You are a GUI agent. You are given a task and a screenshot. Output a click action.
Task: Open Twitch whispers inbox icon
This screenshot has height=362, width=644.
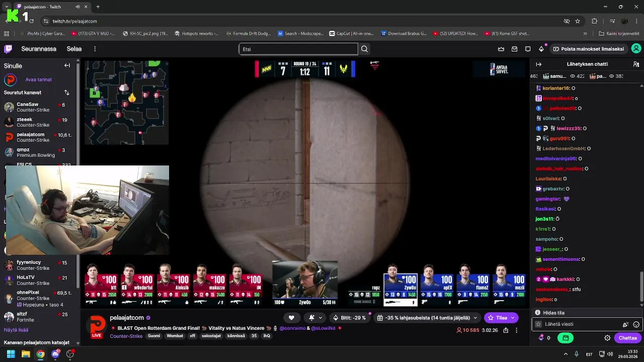[515, 49]
